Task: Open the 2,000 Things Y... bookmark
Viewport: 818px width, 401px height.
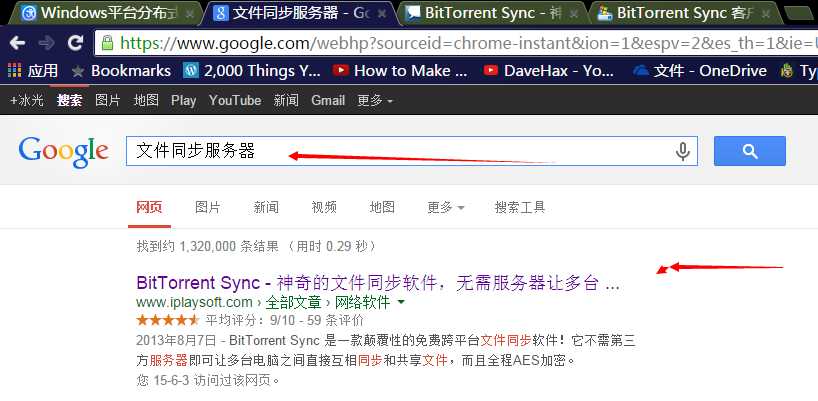Action: click(252, 70)
